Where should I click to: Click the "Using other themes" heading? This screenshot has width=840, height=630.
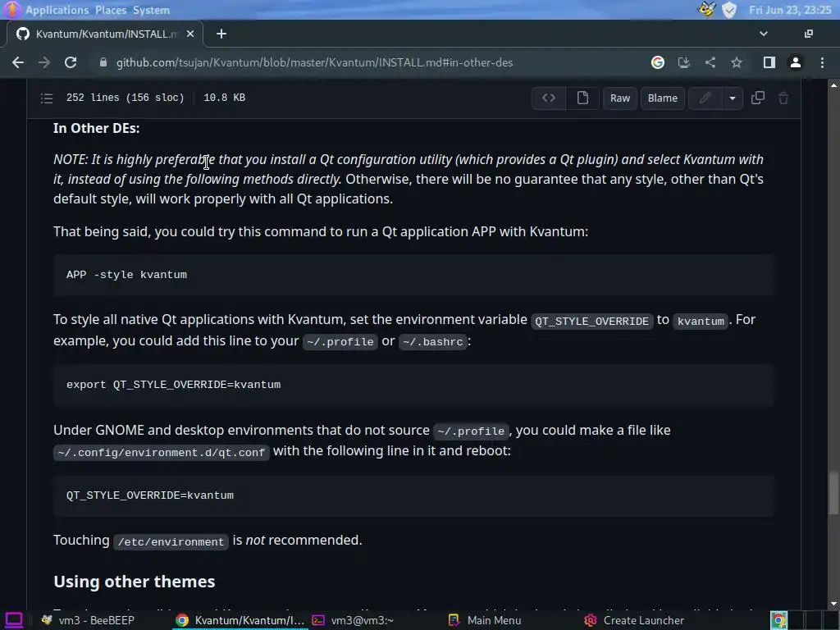(135, 582)
